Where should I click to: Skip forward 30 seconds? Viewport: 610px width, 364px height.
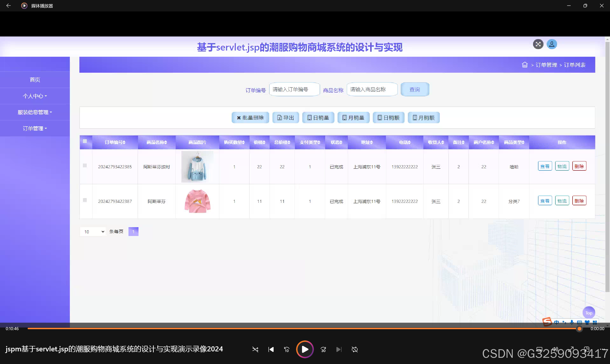pos(323,349)
